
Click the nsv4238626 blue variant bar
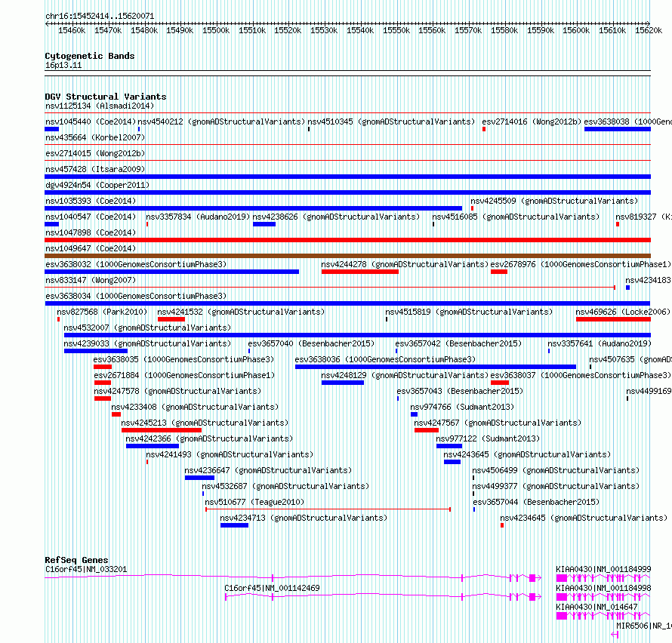[264, 224]
